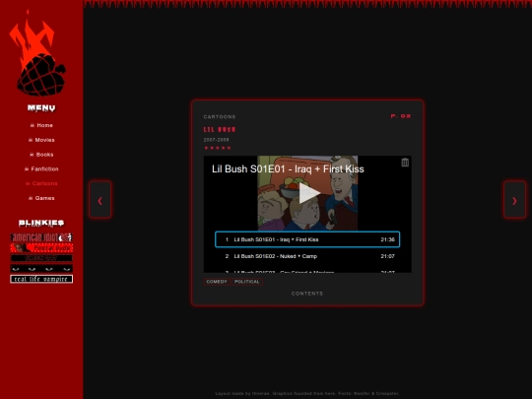This screenshot has height=399, width=532.
Task: Click the LIL BUSH title heading
Action: coord(220,130)
